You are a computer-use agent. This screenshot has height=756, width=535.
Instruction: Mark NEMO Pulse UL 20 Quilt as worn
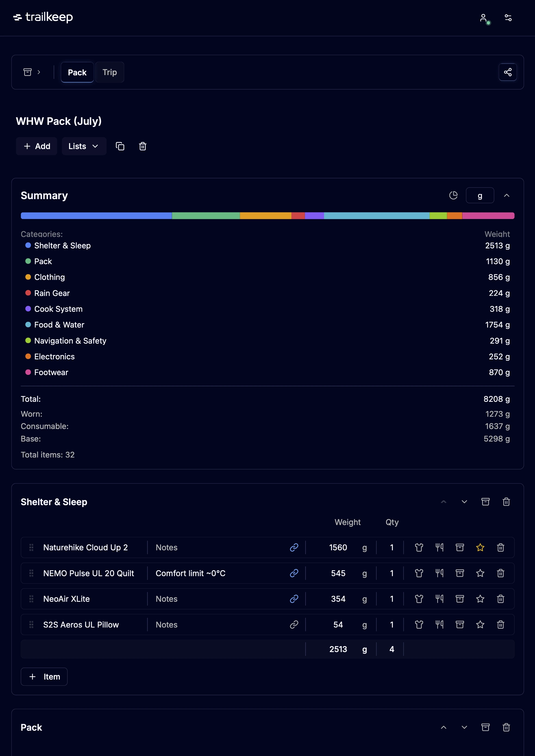pos(419,573)
